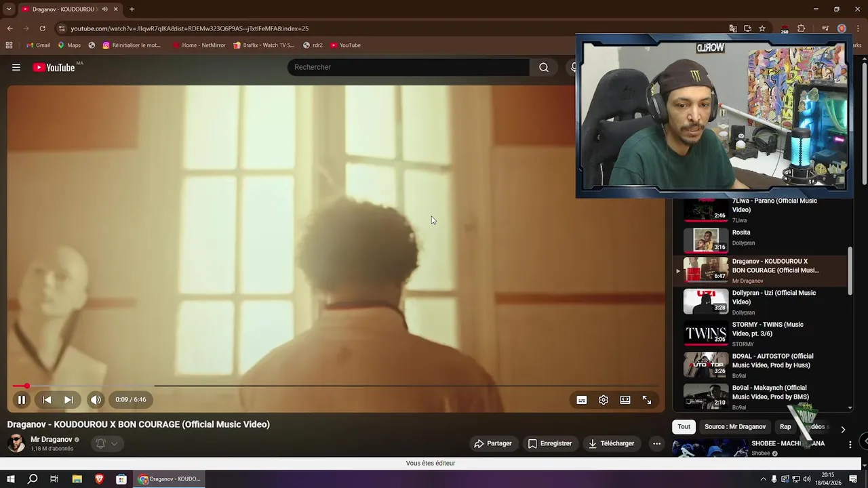Open the bookmarks apps grid icon
Viewport: 868px width, 488px height.
click(9, 45)
